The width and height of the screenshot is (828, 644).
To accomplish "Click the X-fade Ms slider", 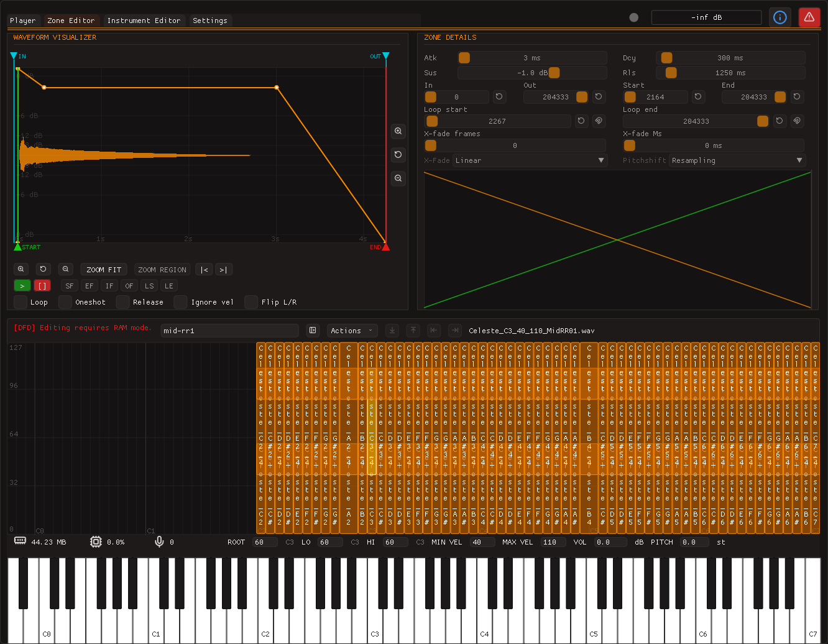I will [x=714, y=145].
